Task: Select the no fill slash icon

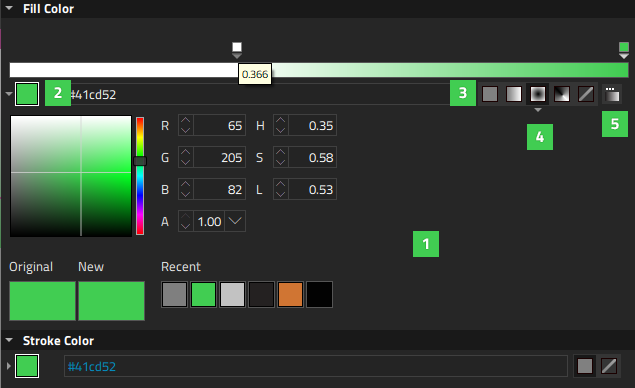Action: coord(586,94)
